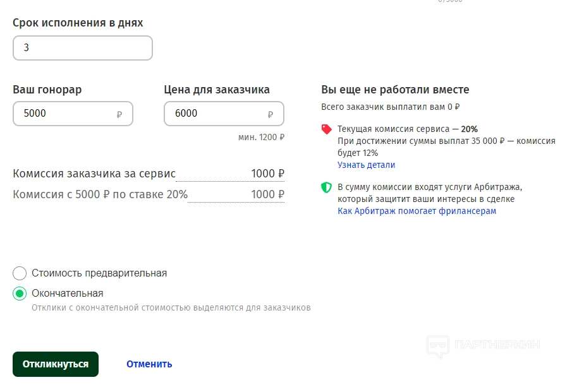The image size is (572, 392).
Task: Click the 'Всего заказчик выплатил вам 0 ₽' text
Action: (x=390, y=107)
